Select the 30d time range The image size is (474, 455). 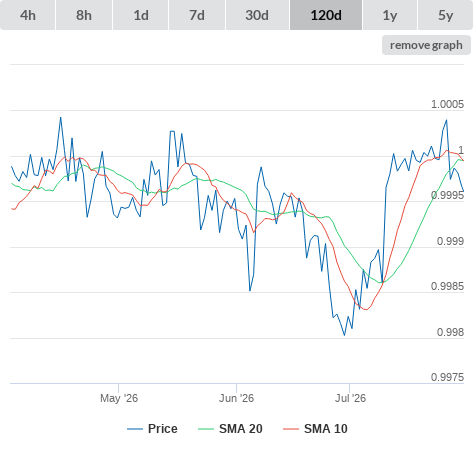tap(257, 15)
